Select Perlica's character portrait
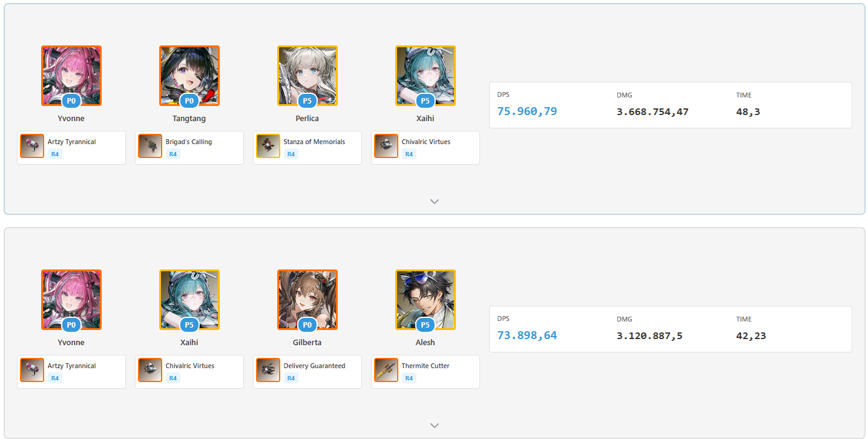 click(307, 76)
